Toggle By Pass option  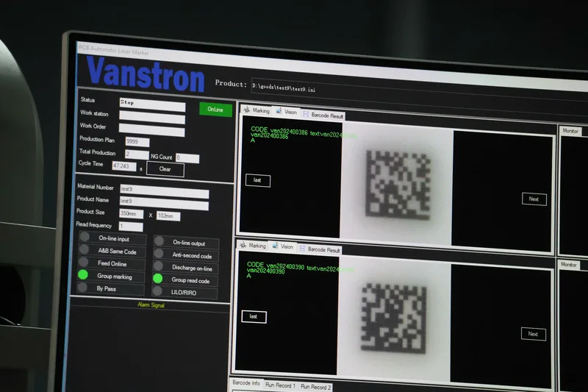[111, 288]
